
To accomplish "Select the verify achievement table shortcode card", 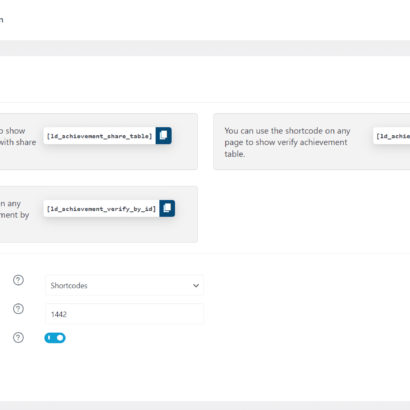I will pos(312,141).
